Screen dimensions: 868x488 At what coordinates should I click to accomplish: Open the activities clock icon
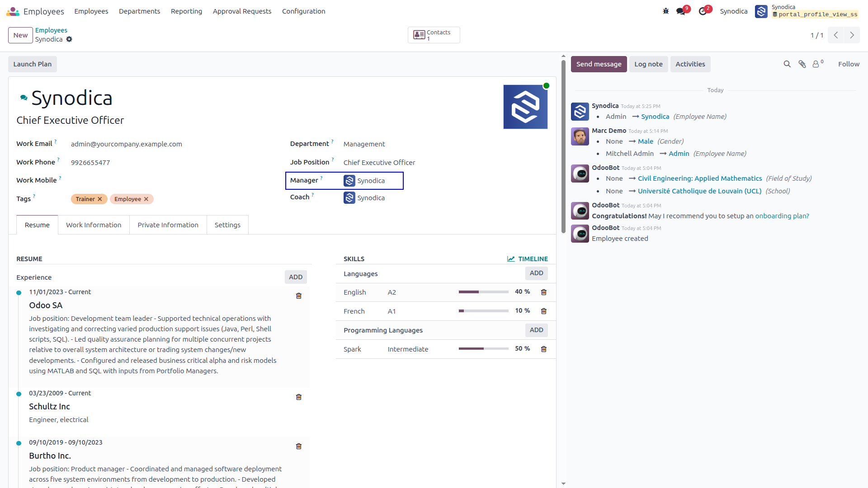pyautogui.click(x=703, y=11)
